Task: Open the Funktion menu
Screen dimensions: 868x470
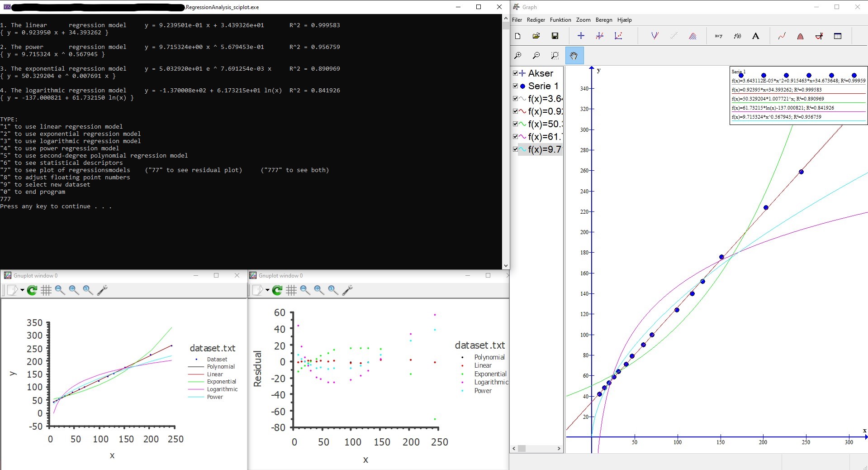Action: (x=560, y=20)
